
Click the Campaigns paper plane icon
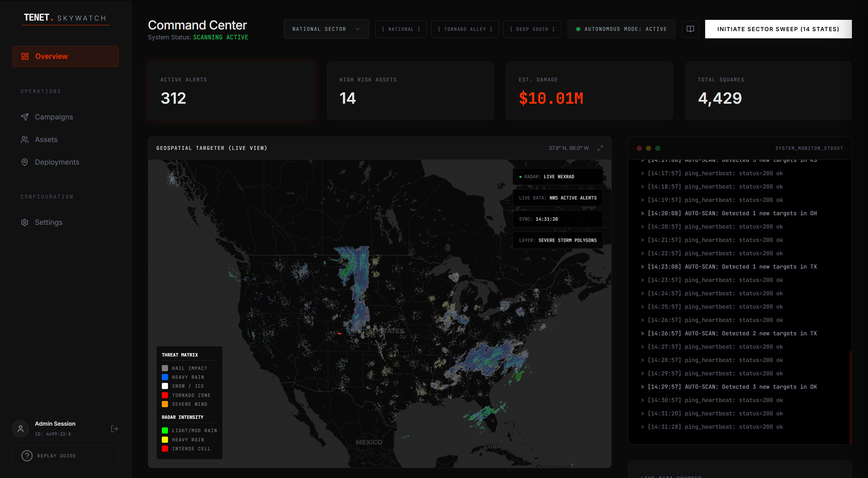[25, 117]
